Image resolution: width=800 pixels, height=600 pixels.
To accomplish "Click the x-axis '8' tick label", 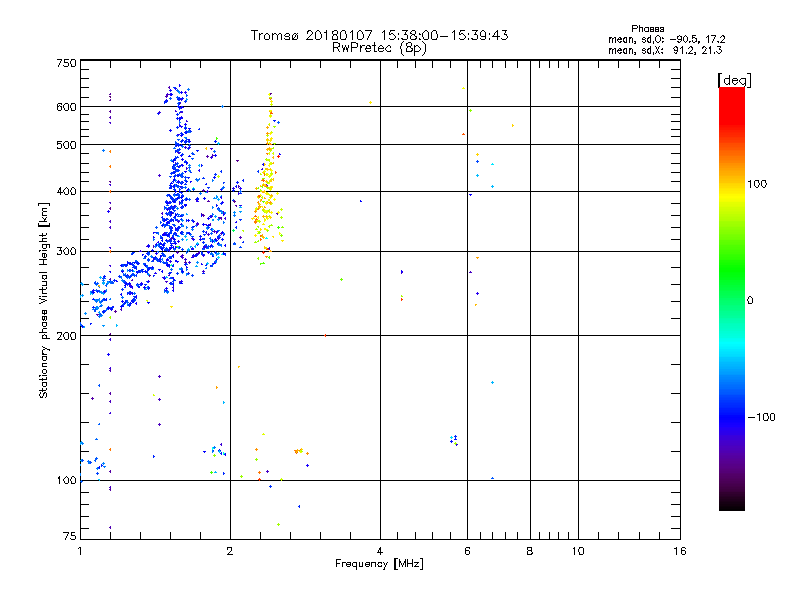I will pyautogui.click(x=530, y=551).
